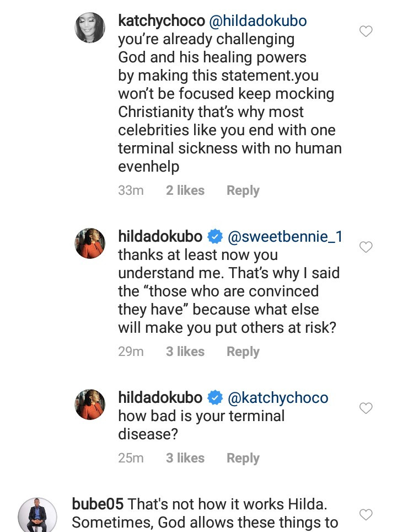Open bube05's profile picture
Screen dimensions: 397x532
point(37,515)
